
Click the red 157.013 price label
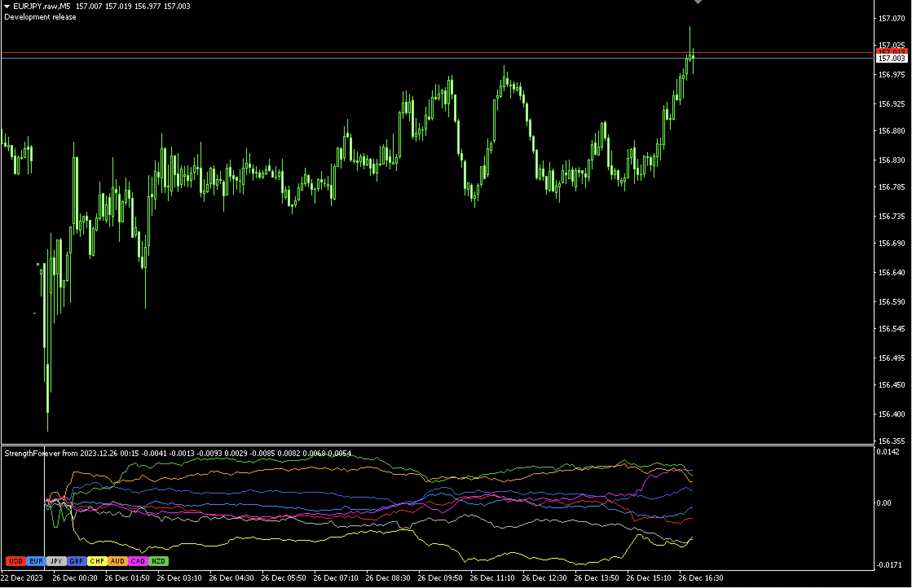pyautogui.click(x=892, y=52)
